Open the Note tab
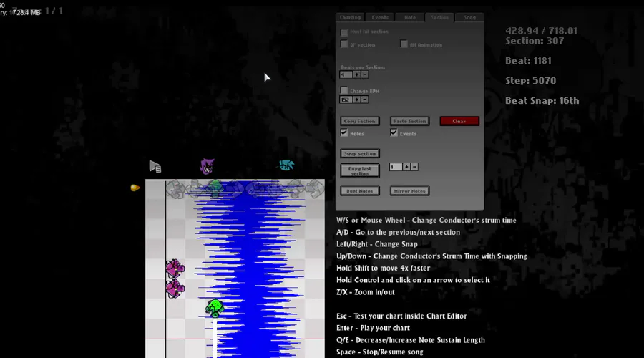 (x=409, y=17)
